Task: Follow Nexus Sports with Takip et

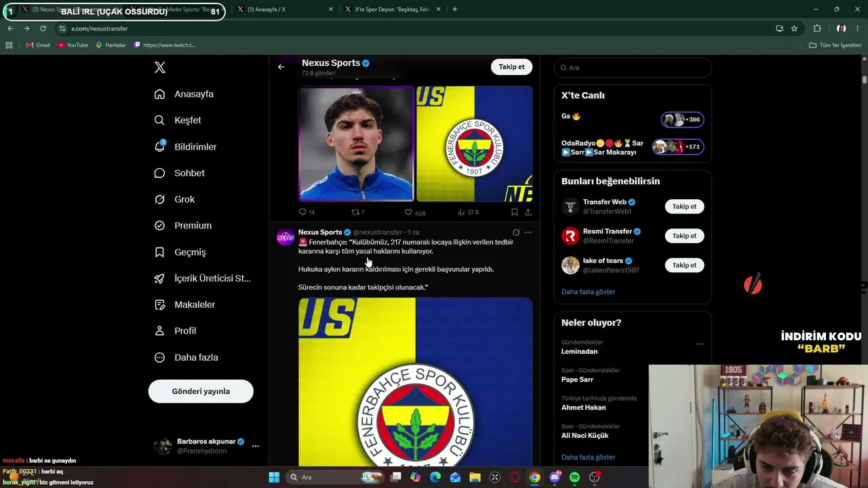Action: click(x=511, y=67)
